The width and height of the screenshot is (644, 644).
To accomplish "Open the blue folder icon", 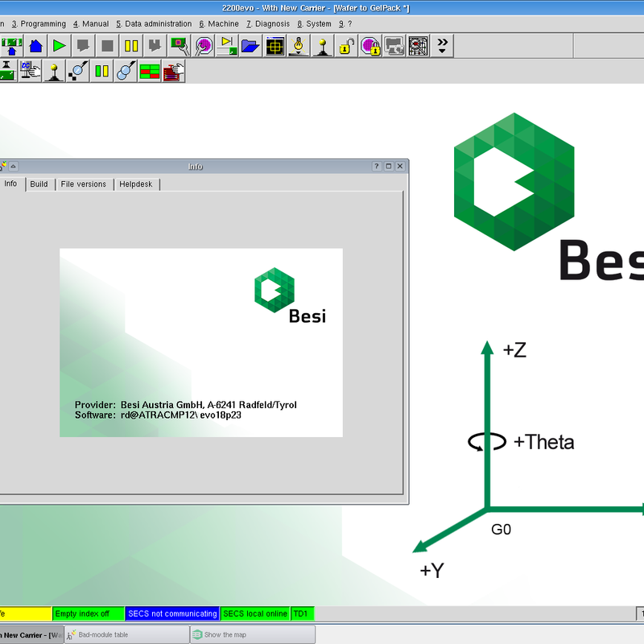I will point(250,46).
